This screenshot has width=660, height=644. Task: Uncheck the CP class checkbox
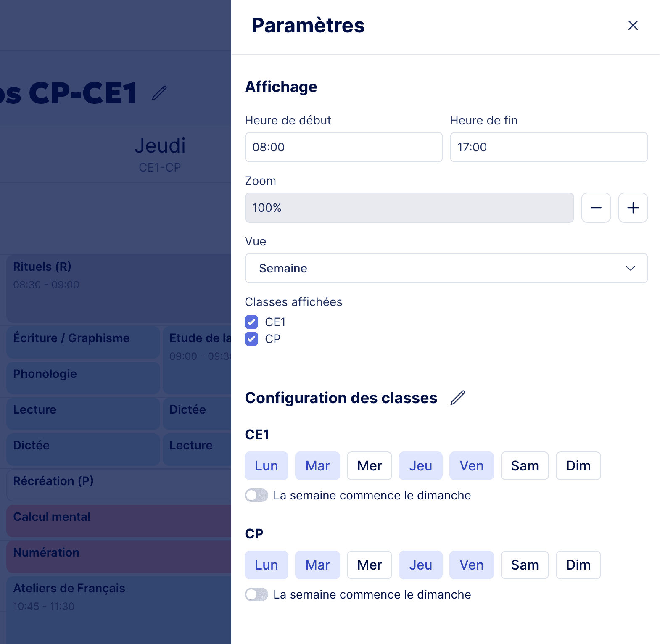pos(251,339)
